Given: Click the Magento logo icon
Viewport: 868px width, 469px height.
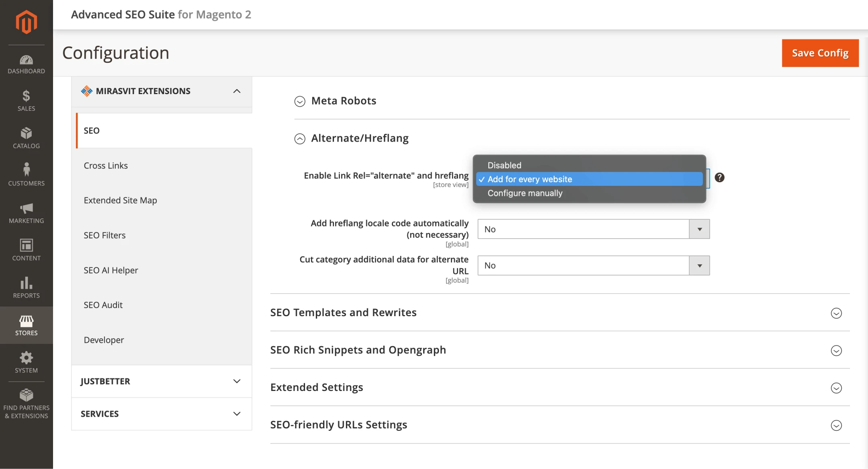Looking at the screenshot, I should (26, 22).
